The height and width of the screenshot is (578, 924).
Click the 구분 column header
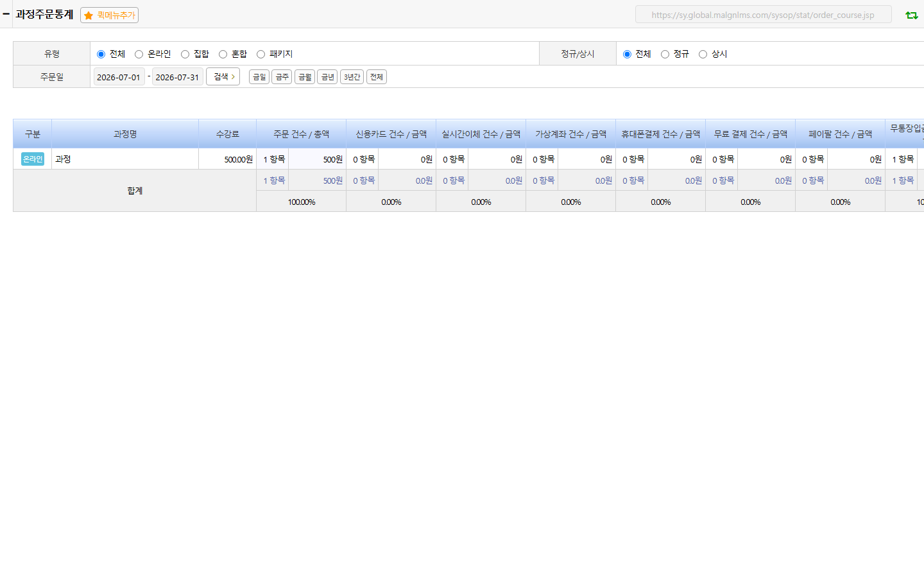pyautogui.click(x=33, y=134)
